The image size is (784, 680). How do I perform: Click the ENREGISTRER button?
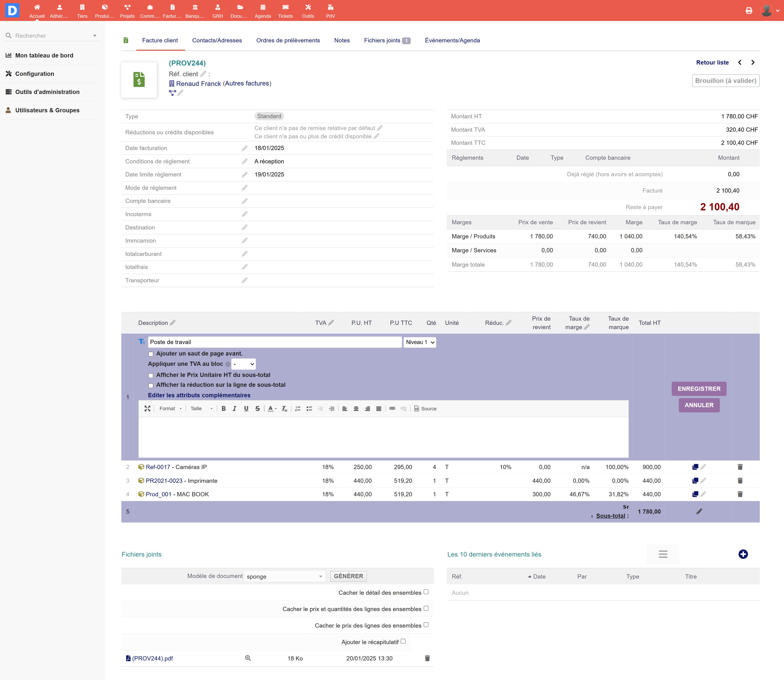699,389
